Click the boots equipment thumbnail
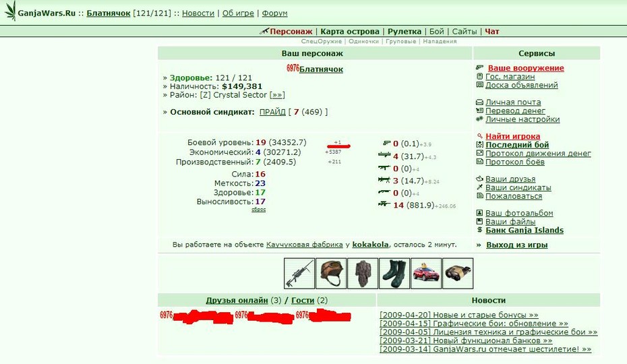The width and height of the screenshot is (627, 364). [394, 274]
